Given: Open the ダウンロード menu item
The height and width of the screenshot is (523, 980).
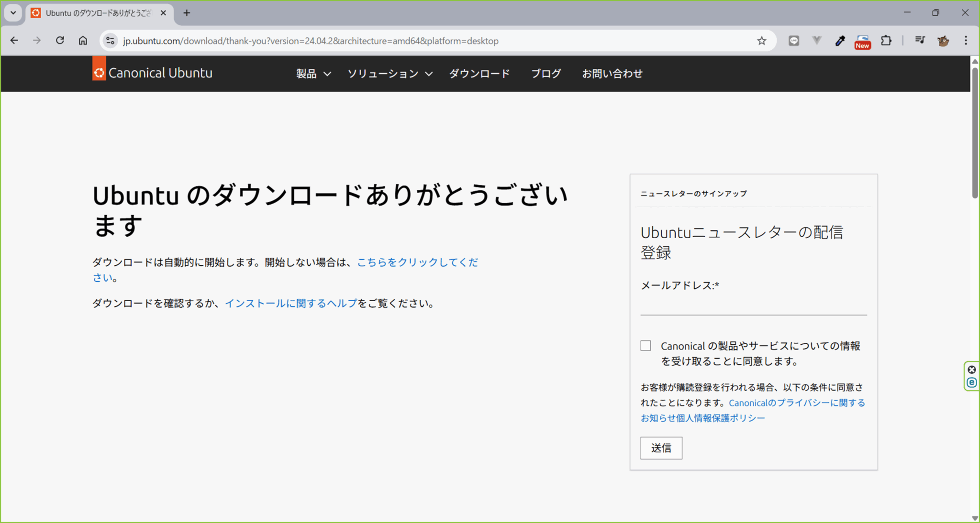Looking at the screenshot, I should (x=479, y=74).
